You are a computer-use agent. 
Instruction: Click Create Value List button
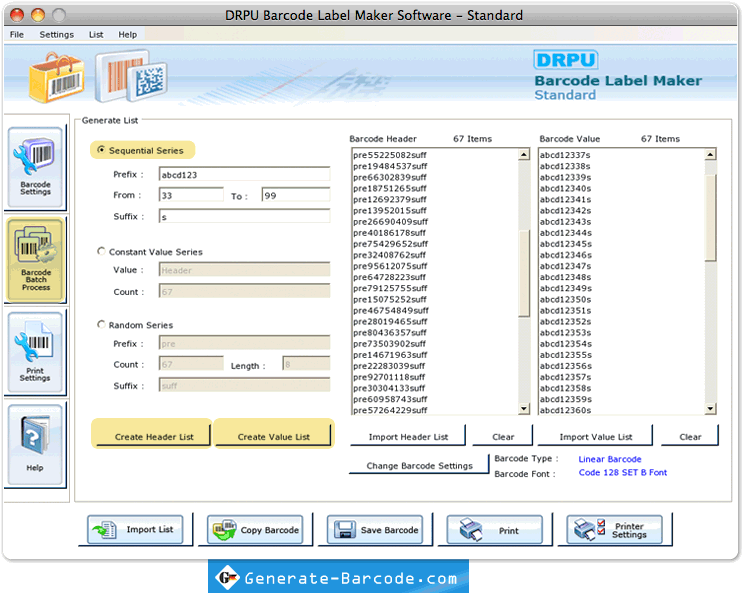[x=273, y=436]
